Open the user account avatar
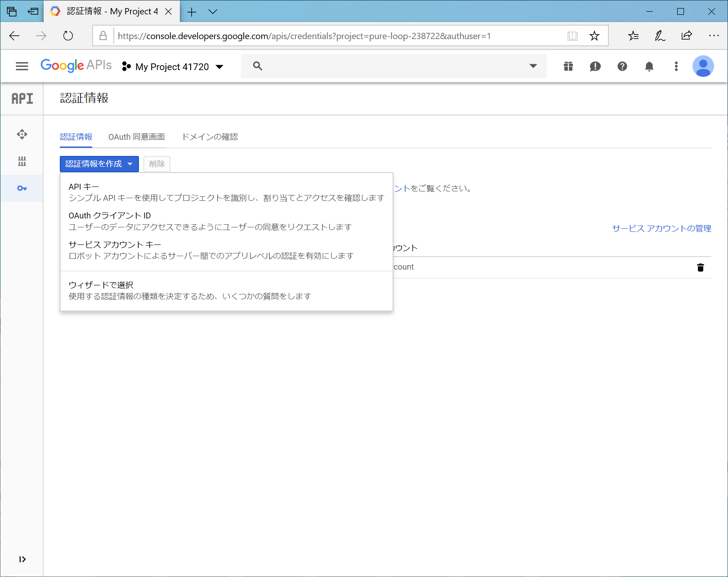 tap(703, 67)
